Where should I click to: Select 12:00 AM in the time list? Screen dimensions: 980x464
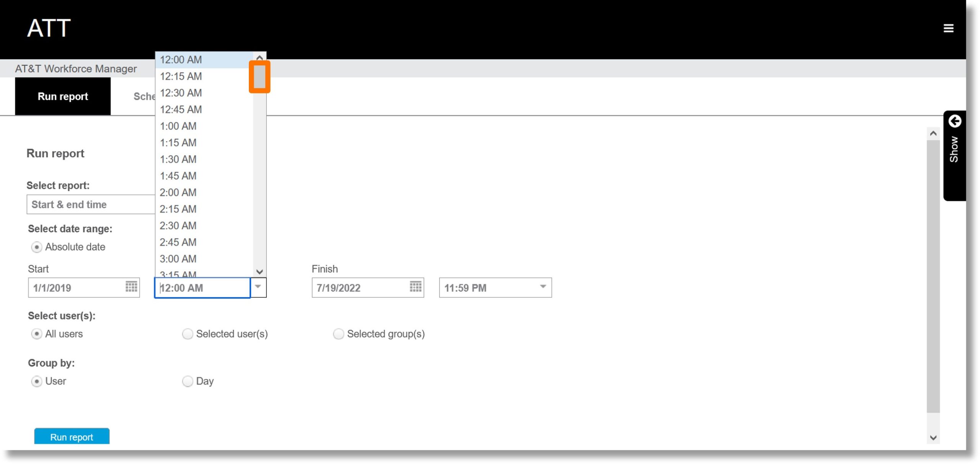click(204, 60)
